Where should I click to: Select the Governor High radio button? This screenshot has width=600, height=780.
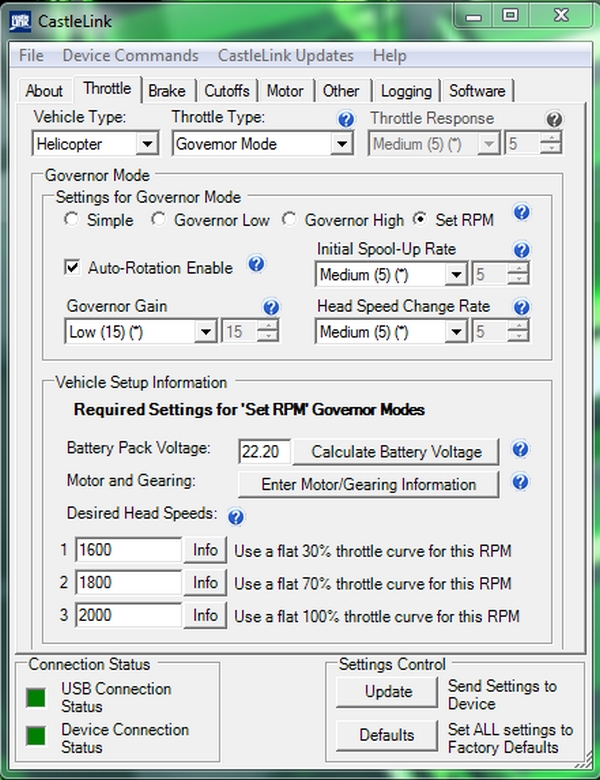[289, 219]
